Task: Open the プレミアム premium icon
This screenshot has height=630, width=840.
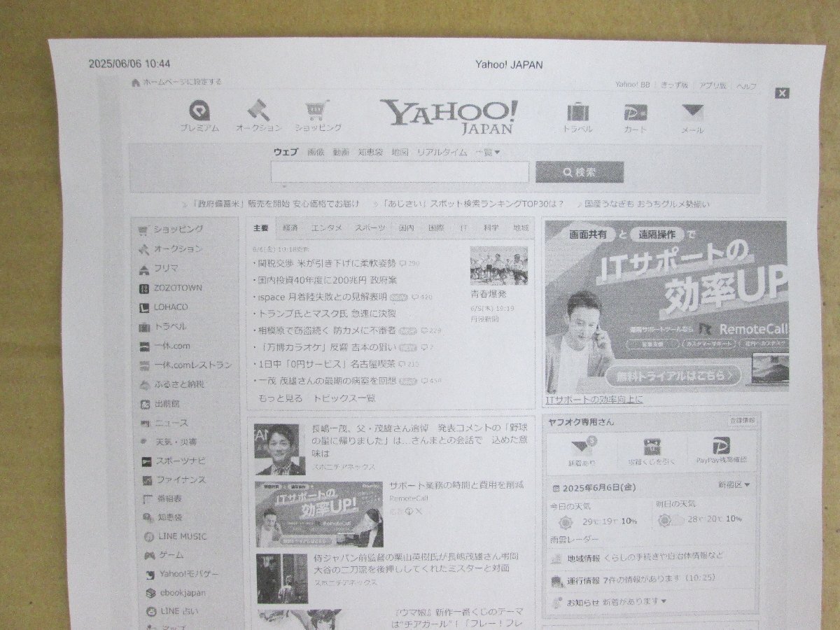Action: [199, 111]
